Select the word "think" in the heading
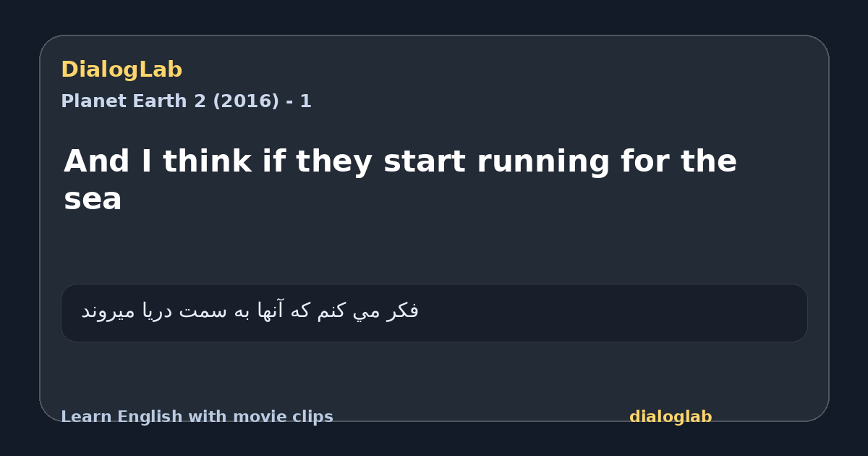 [x=208, y=161]
